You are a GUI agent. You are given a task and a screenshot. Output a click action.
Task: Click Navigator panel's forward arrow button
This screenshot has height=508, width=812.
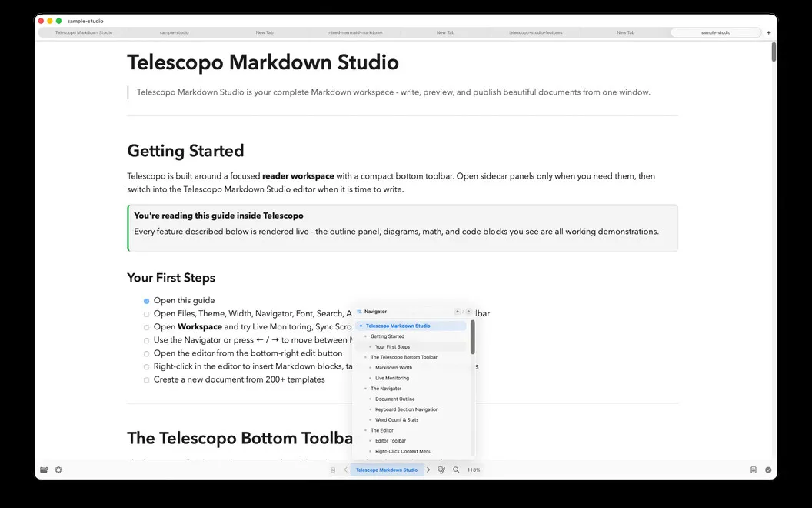point(468,312)
